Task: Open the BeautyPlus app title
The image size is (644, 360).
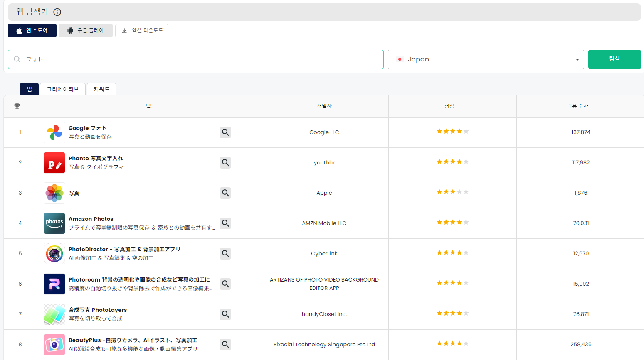Action: 133,340
